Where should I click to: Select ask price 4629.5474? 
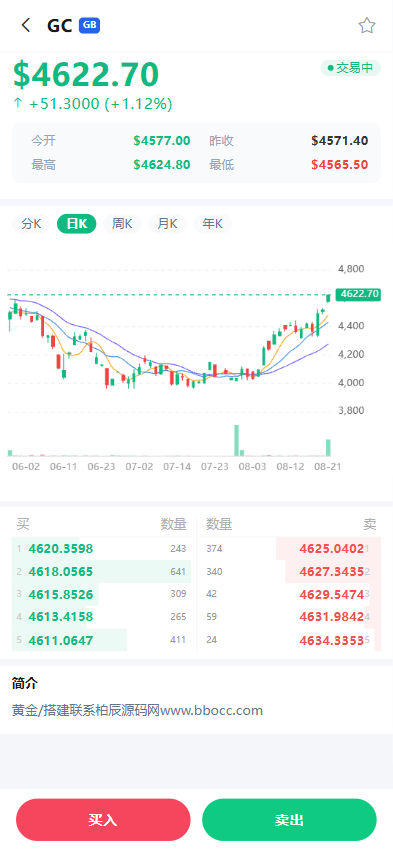331,594
